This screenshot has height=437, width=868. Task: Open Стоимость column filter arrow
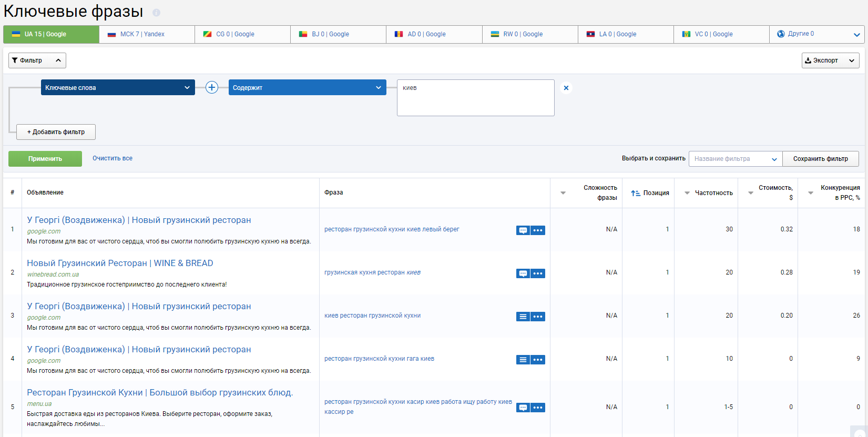point(751,193)
